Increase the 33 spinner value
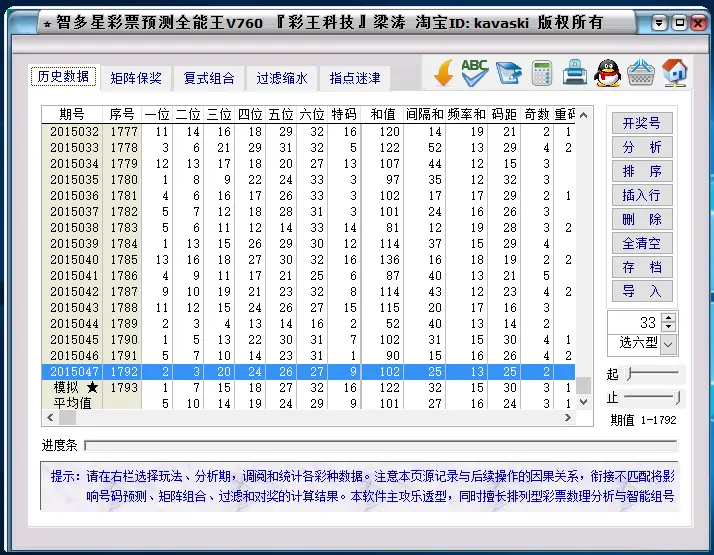Screen dimensions: 714x555 pyautogui.click(x=668, y=317)
